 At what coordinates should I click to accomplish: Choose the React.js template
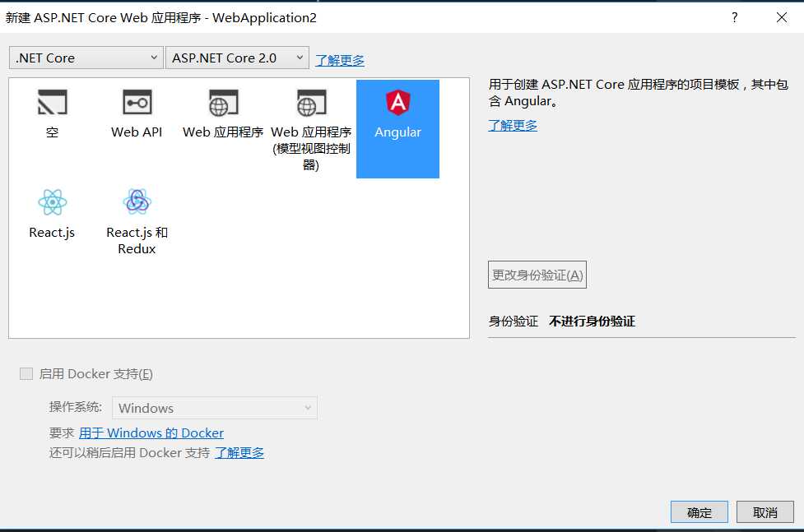[x=52, y=215]
